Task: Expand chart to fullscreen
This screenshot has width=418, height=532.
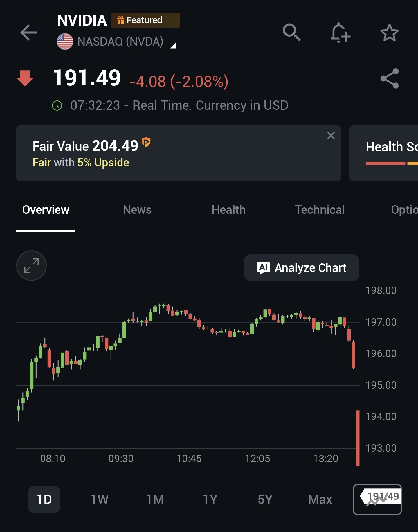Action: [31, 265]
